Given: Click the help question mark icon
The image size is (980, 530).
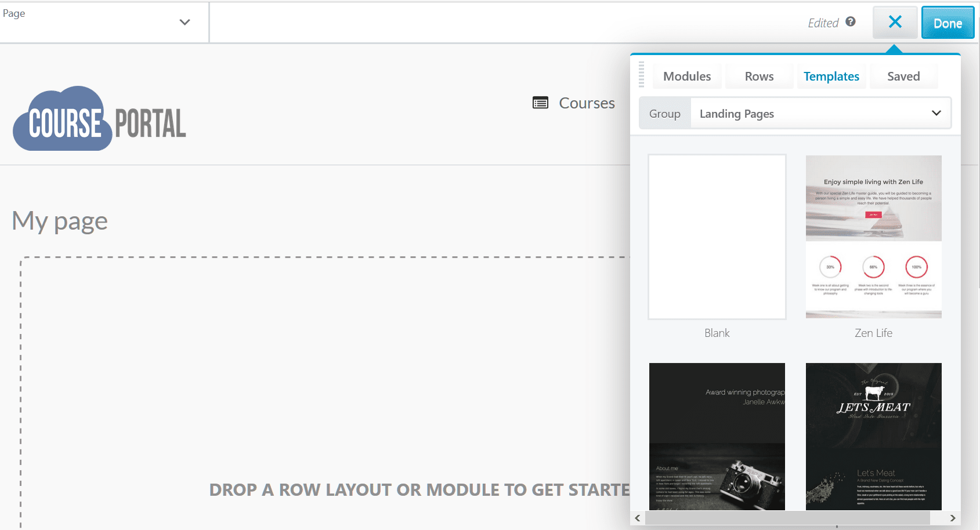Looking at the screenshot, I should tap(851, 21).
